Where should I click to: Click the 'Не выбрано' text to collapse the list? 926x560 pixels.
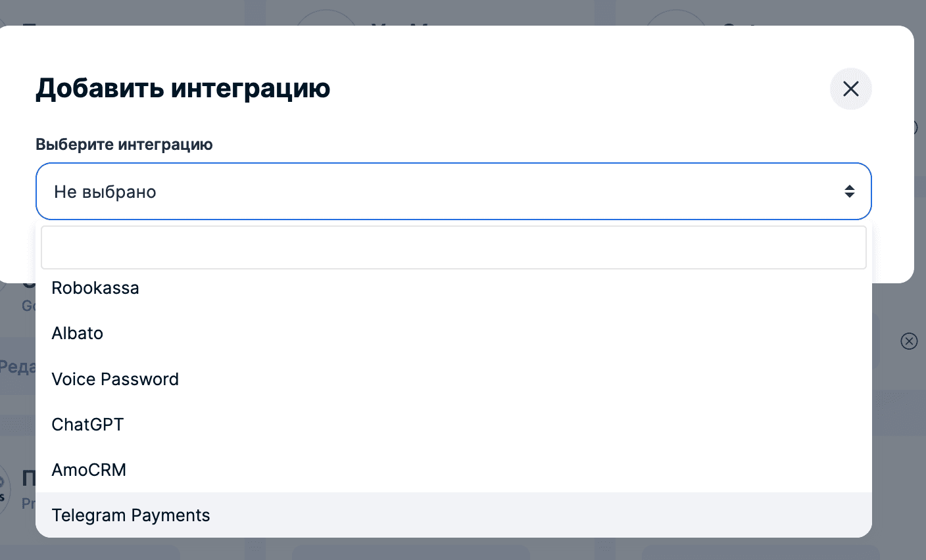point(104,191)
